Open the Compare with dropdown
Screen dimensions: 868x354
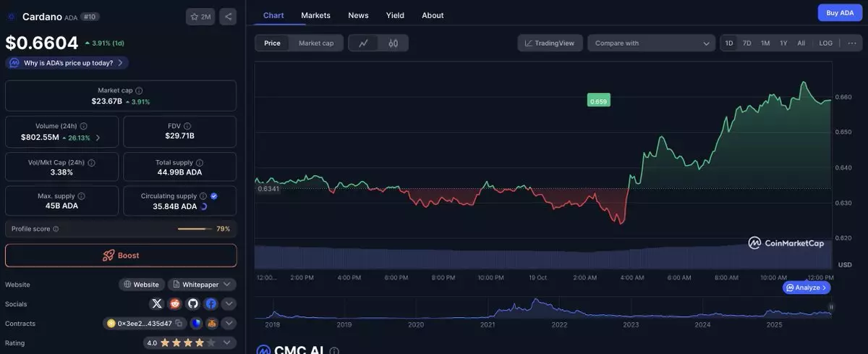(x=652, y=43)
